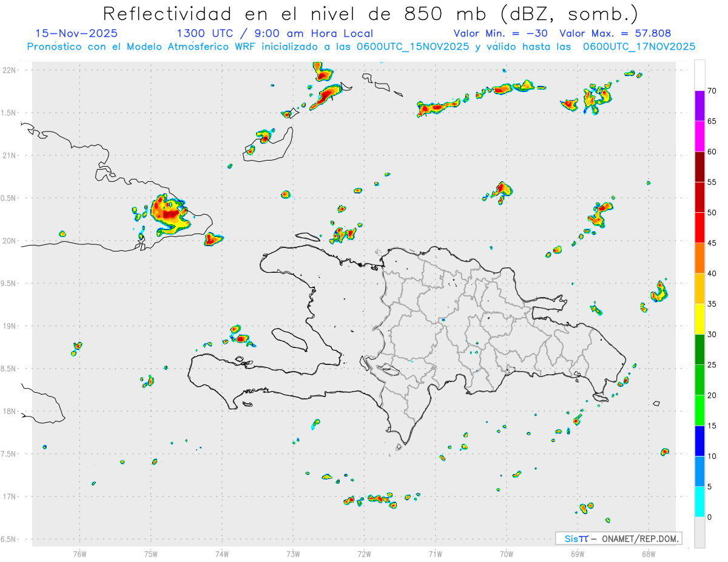Viewport: 728px width, 562px height.
Task: Click the '71W' longitude label
Action: click(x=435, y=554)
